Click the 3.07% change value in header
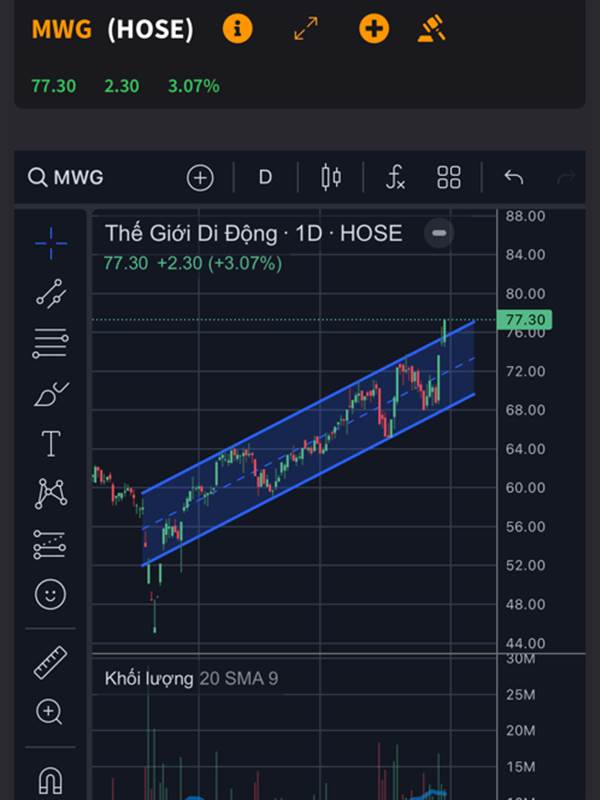 click(x=194, y=86)
